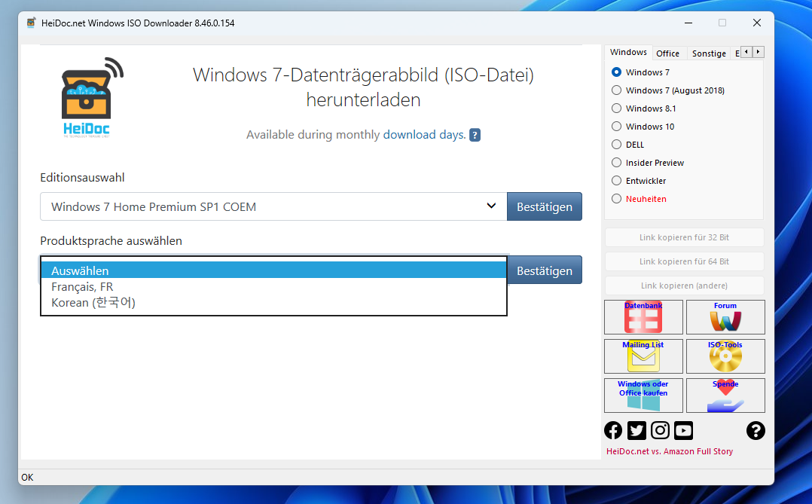Click Link kopieren (andere) button
812x504 pixels.
click(x=684, y=286)
